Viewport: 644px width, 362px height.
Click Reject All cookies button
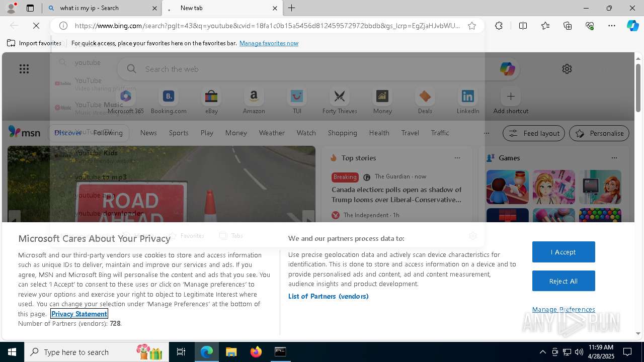tap(563, 281)
